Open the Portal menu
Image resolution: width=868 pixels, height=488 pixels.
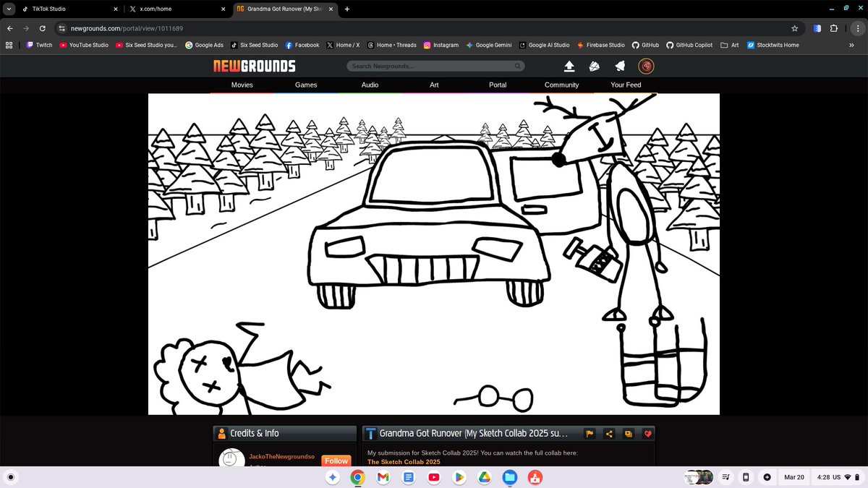point(498,85)
